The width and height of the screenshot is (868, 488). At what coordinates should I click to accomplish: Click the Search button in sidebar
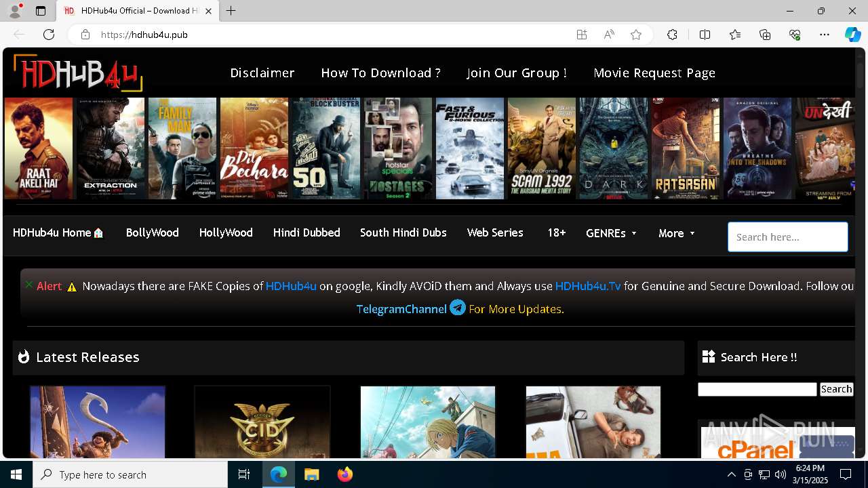click(836, 389)
